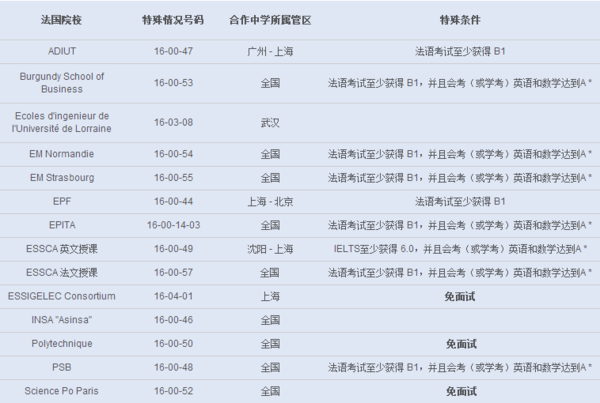This screenshot has width=600, height=403.
Task: Click the 广州 - 上海 region cell
Action: pos(270,51)
